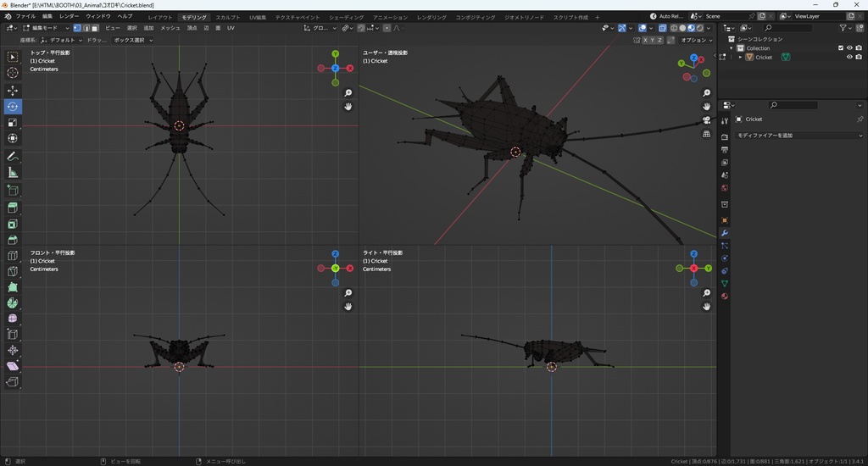Open the Modifier properties wrench tab
868x466 pixels.
pos(725,233)
